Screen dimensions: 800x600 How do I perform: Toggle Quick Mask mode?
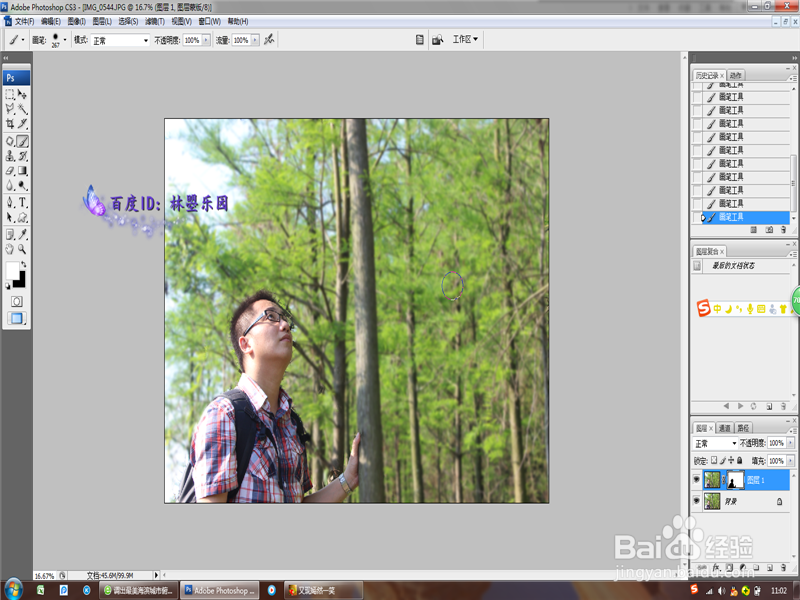click(x=16, y=302)
